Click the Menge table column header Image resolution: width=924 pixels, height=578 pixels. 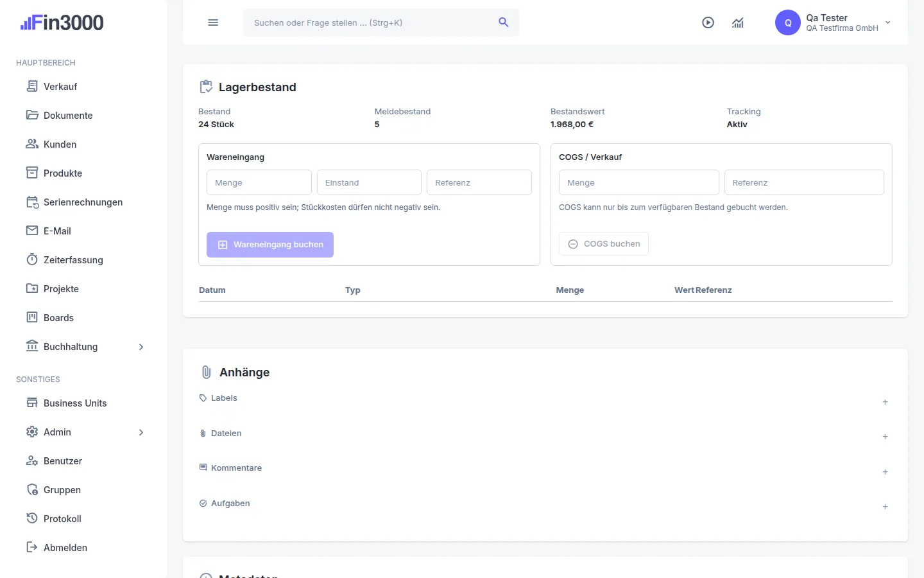point(570,290)
